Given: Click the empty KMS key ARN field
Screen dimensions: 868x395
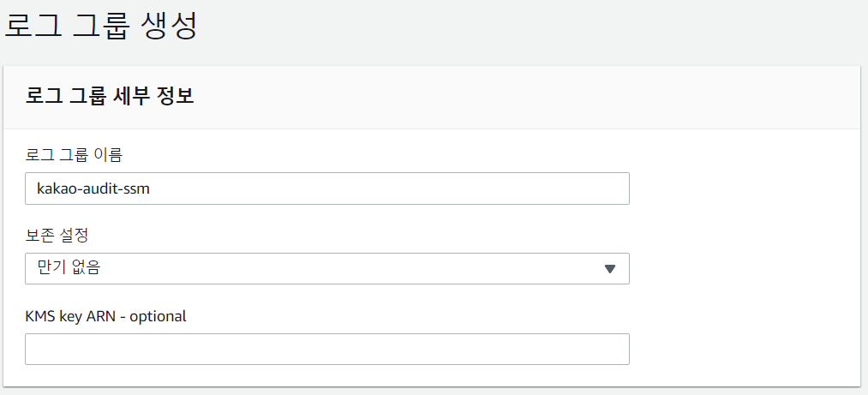Looking at the screenshot, I should pyautogui.click(x=326, y=349).
